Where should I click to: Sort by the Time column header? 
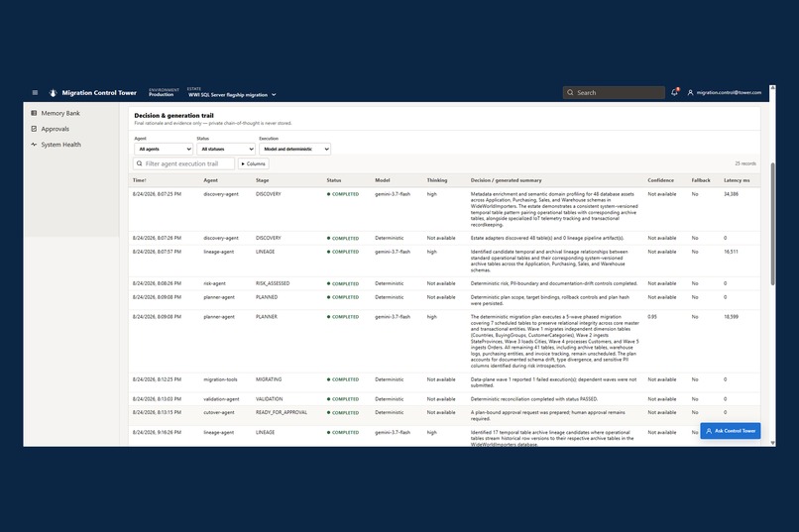click(x=139, y=180)
